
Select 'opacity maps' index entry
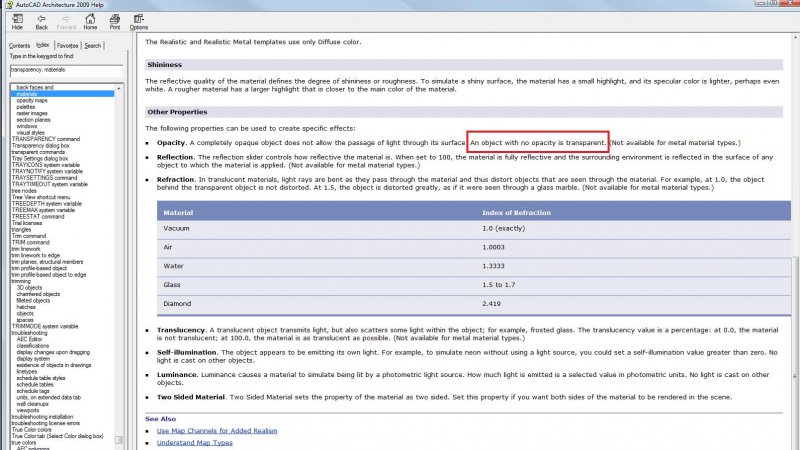click(32, 101)
